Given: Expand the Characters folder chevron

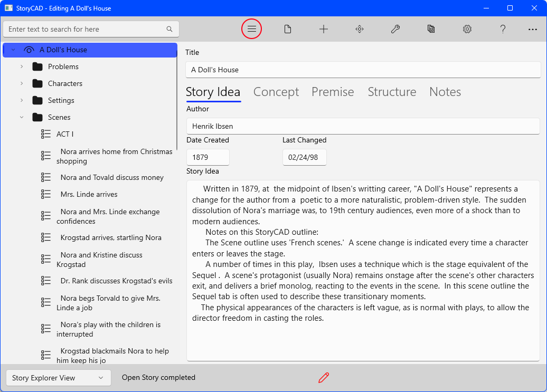Looking at the screenshot, I should pos(22,83).
